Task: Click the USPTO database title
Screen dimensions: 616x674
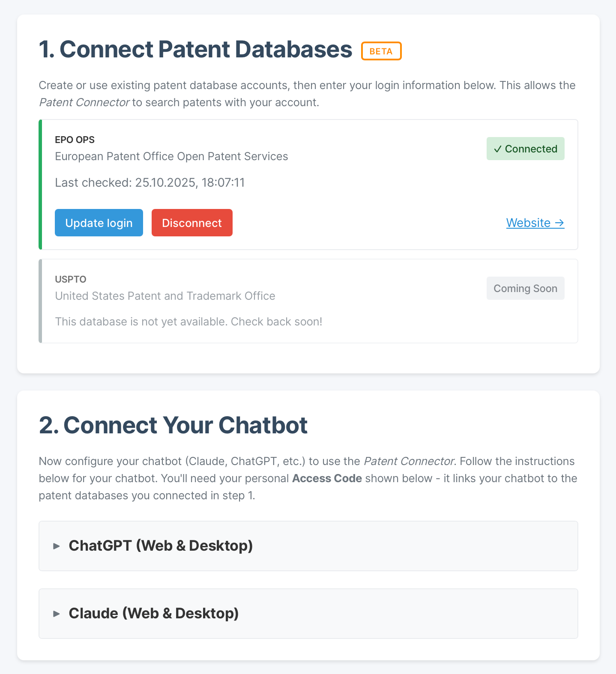Action: (x=71, y=279)
